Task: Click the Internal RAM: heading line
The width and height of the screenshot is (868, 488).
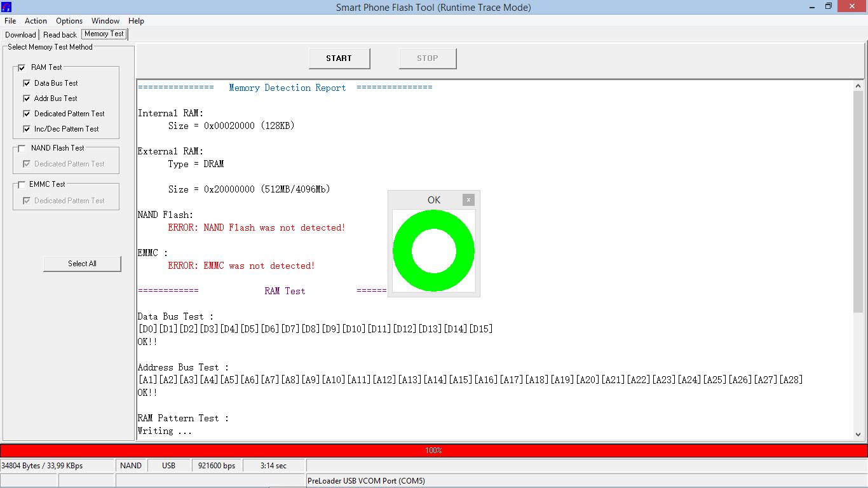Action: click(170, 113)
